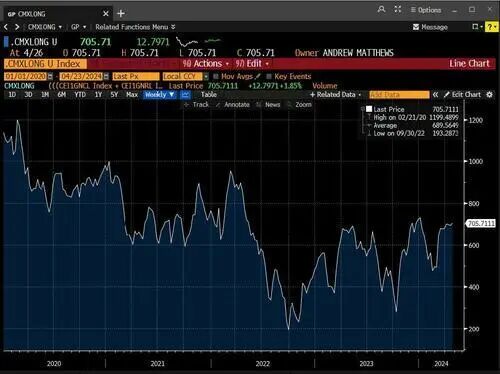Click the 2022 year axis label
Image resolution: width=500 pixels, height=374 pixels.
pyautogui.click(x=263, y=364)
